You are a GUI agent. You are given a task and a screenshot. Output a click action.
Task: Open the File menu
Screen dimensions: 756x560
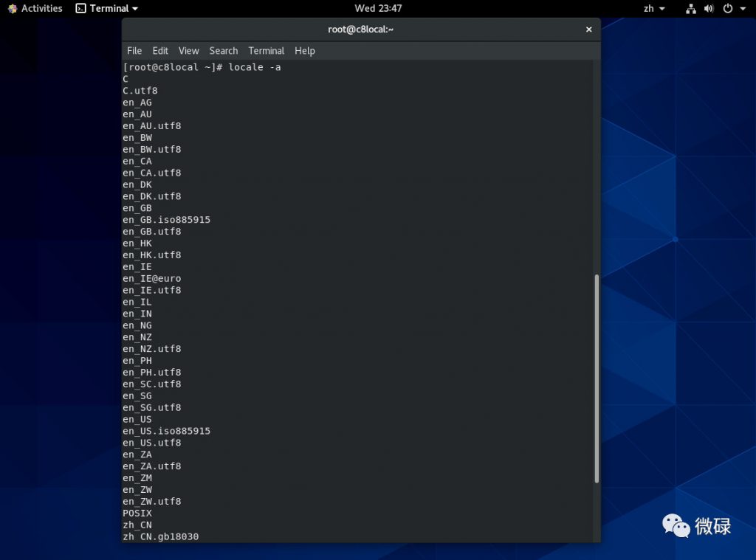134,51
